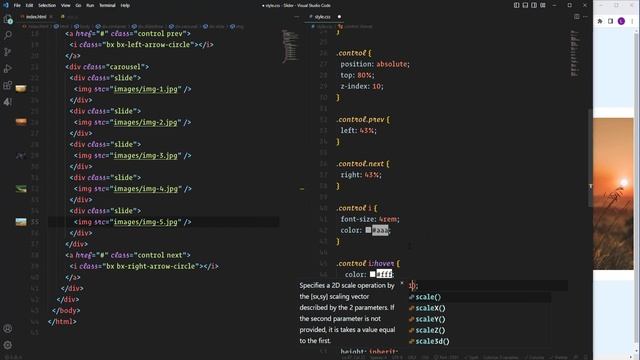The width and height of the screenshot is (640, 360).
Task: Toggle bottom panel layout icon
Action: pos(525,5)
